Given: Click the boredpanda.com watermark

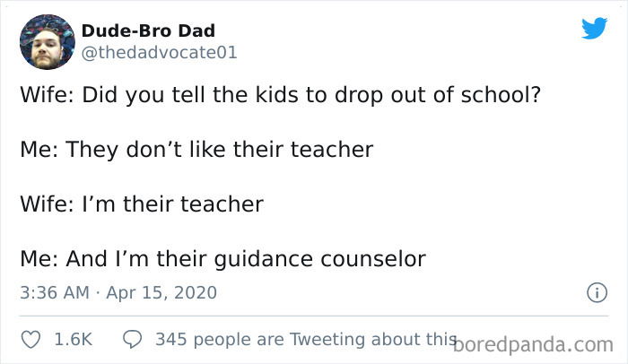Looking at the screenshot, I should (x=533, y=345).
